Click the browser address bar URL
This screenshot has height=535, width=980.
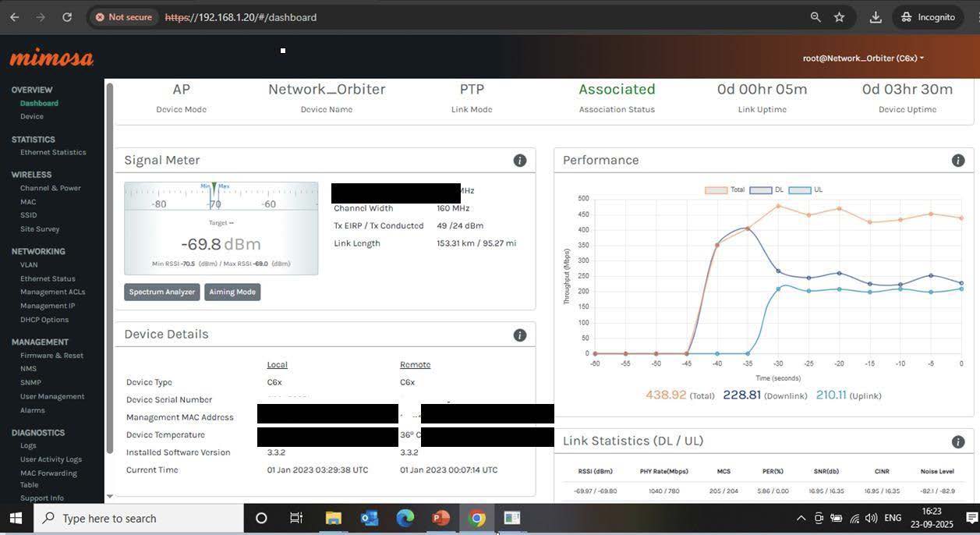tap(241, 17)
